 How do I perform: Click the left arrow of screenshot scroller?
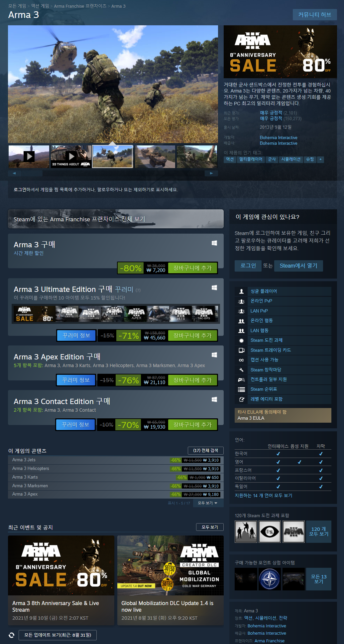[x=14, y=173]
